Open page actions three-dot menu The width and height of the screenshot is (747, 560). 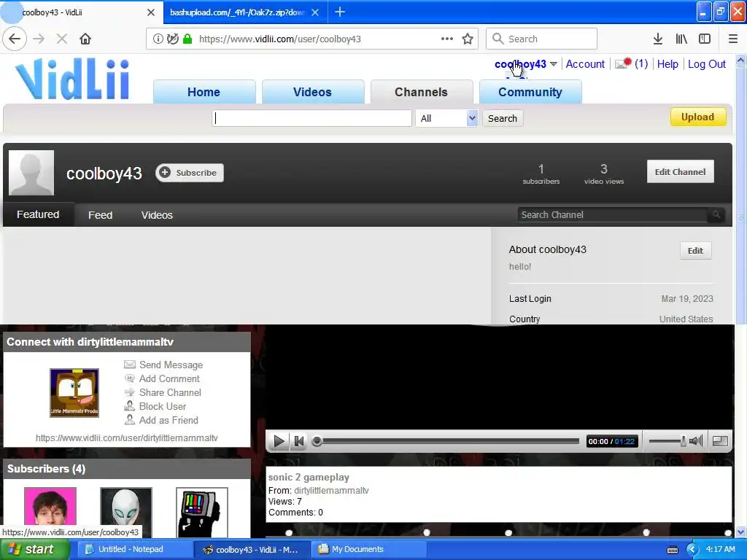point(447,39)
